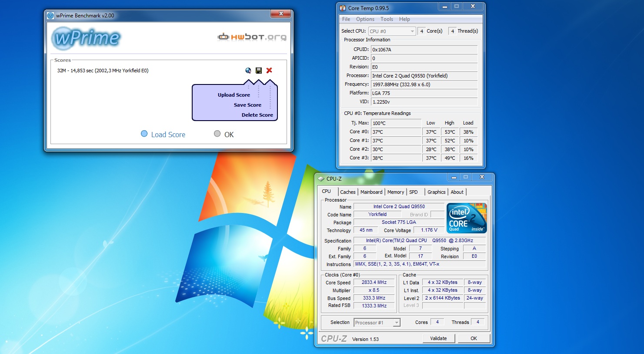Screen dimensions: 644x354
Task: Click the Core Temp title bar icon
Action: [x=343, y=8]
